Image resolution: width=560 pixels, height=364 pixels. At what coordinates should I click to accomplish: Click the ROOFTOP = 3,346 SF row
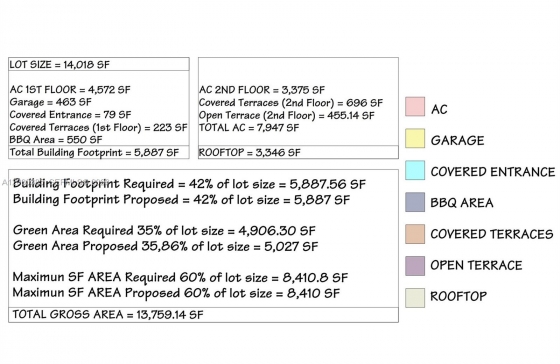[x=299, y=152]
